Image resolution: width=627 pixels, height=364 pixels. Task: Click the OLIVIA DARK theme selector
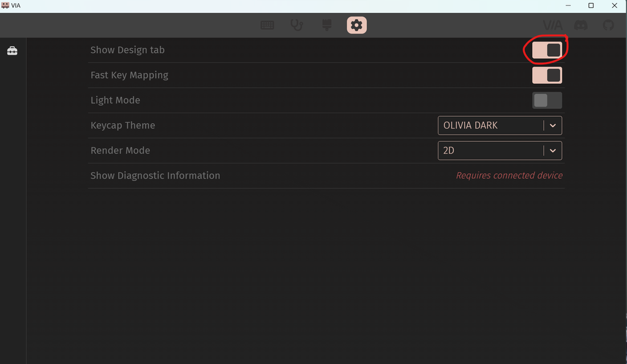coord(500,125)
